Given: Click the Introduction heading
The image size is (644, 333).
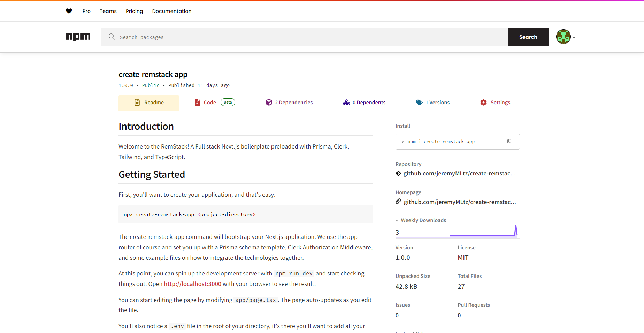Looking at the screenshot, I should 146,126.
